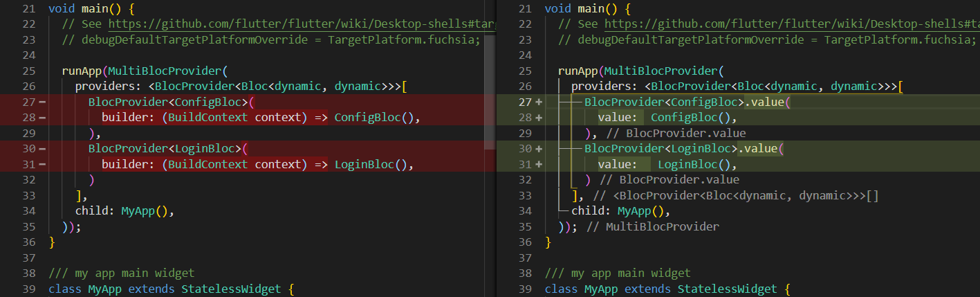This screenshot has width=980, height=297.
Task: Click 'BlocProvider<ConfigBloc>(' in the removed left line
Action: (x=172, y=102)
